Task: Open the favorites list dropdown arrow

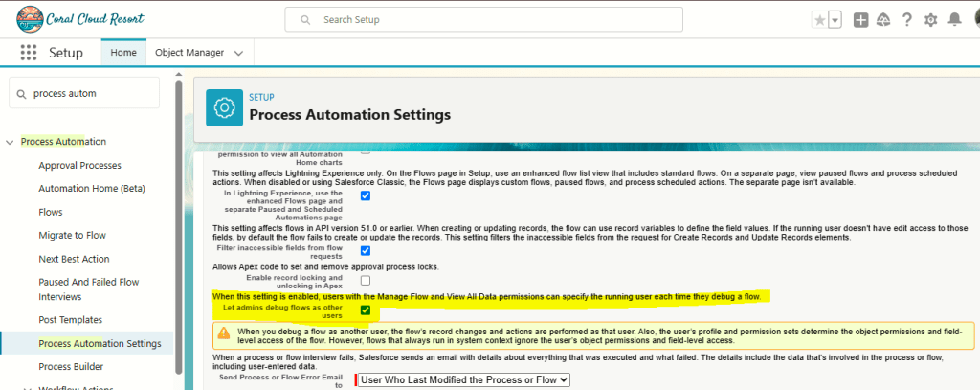Action: coord(835,20)
